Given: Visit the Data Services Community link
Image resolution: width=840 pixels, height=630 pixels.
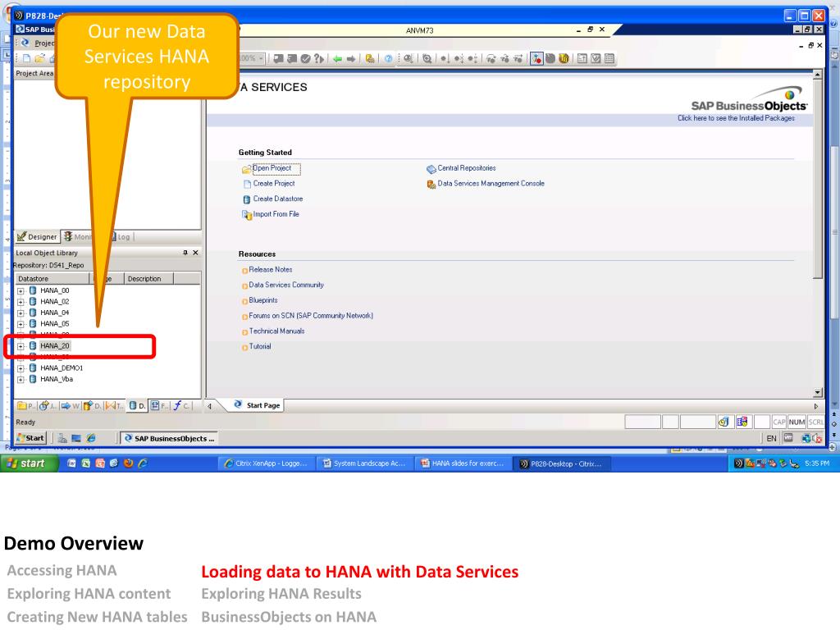Looking at the screenshot, I should 286,285.
